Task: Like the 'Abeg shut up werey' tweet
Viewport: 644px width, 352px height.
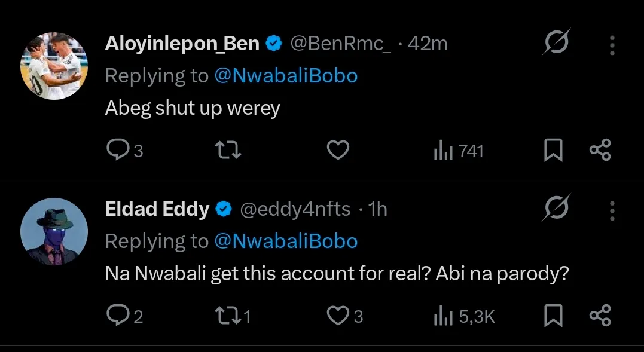Action: (x=338, y=151)
